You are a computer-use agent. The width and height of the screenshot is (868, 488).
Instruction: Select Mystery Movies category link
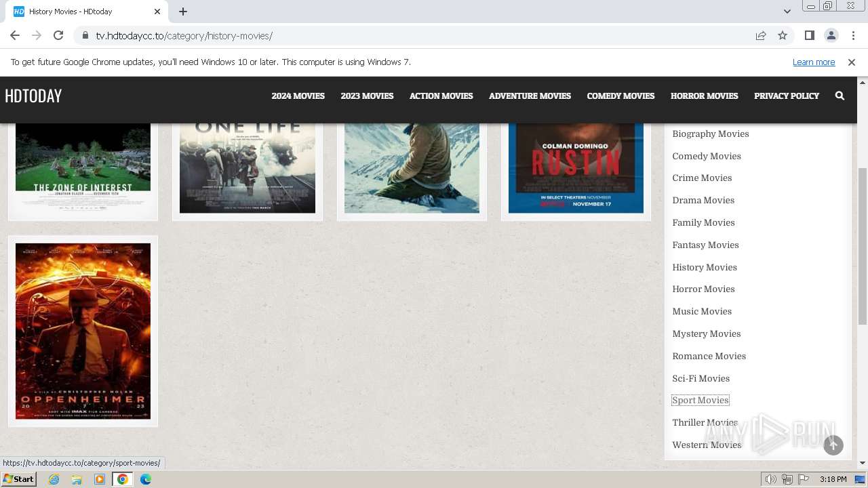(707, 333)
